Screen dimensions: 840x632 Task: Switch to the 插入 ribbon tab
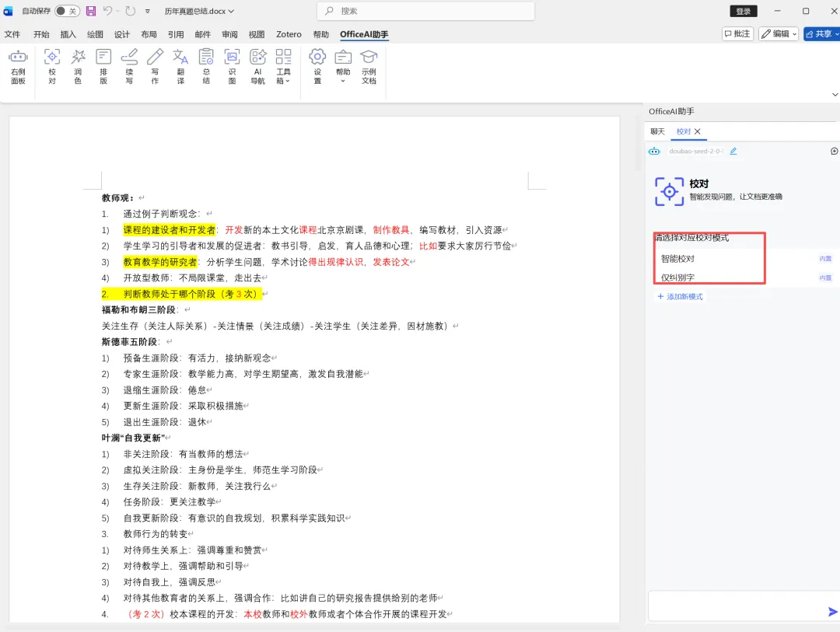pos(68,34)
